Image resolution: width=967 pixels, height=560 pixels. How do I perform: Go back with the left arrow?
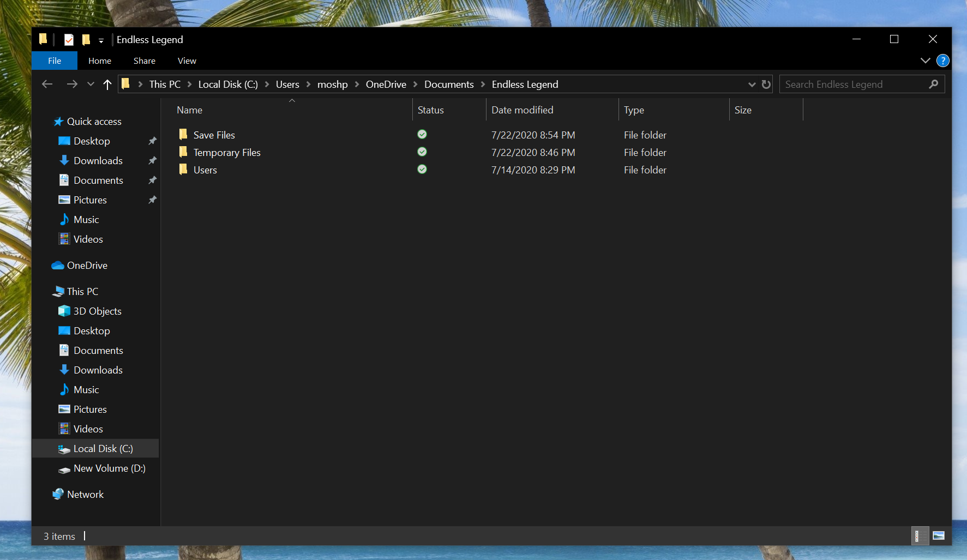coord(47,84)
